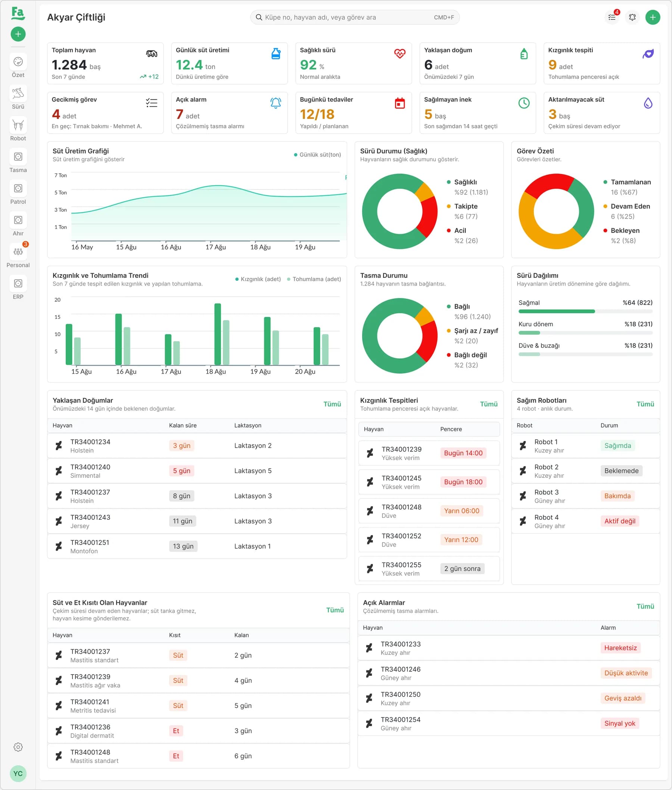Open the settings gear in the sidebar
The width and height of the screenshot is (672, 790).
pyautogui.click(x=18, y=747)
